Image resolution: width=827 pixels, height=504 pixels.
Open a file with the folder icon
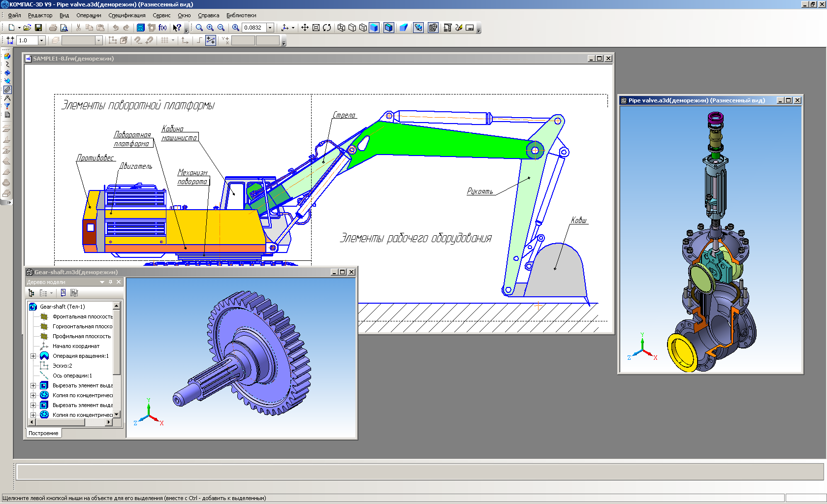(x=28, y=28)
